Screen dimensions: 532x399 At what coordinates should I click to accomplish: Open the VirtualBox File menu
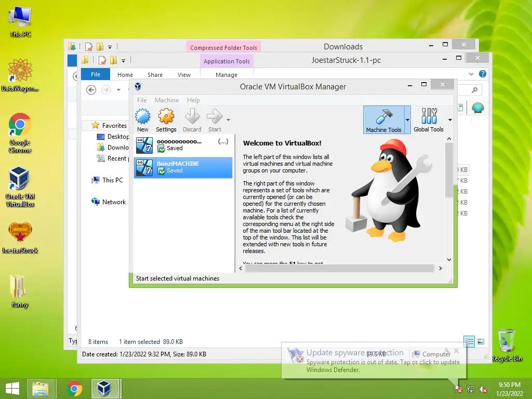[142, 100]
